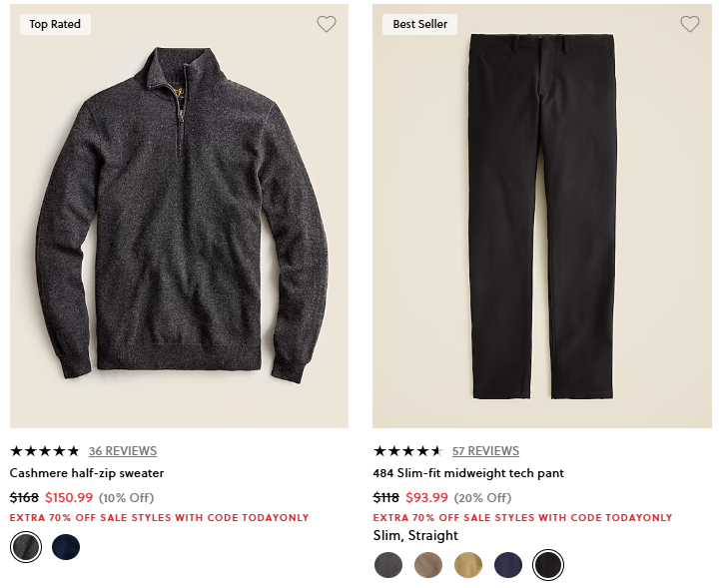Image resolution: width=722 pixels, height=588 pixels.
Task: Click the Best Seller badge
Action: click(x=420, y=24)
